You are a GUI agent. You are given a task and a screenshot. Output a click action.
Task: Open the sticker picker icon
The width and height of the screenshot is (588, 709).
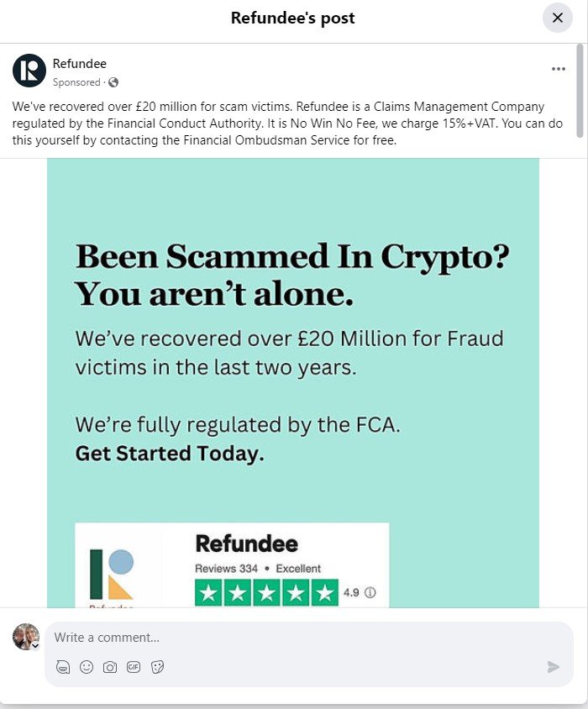tap(157, 667)
